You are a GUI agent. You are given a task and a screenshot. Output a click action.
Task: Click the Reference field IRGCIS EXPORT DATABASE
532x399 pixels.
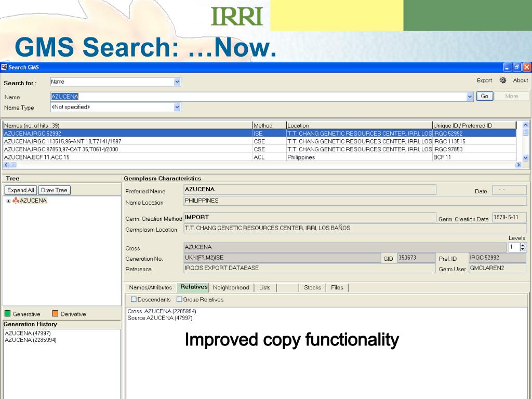point(309,269)
